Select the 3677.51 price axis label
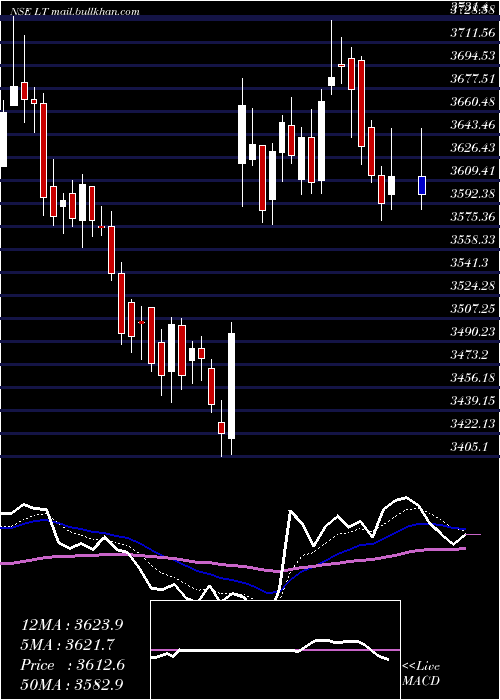This screenshot has height=700, width=500. [473, 79]
